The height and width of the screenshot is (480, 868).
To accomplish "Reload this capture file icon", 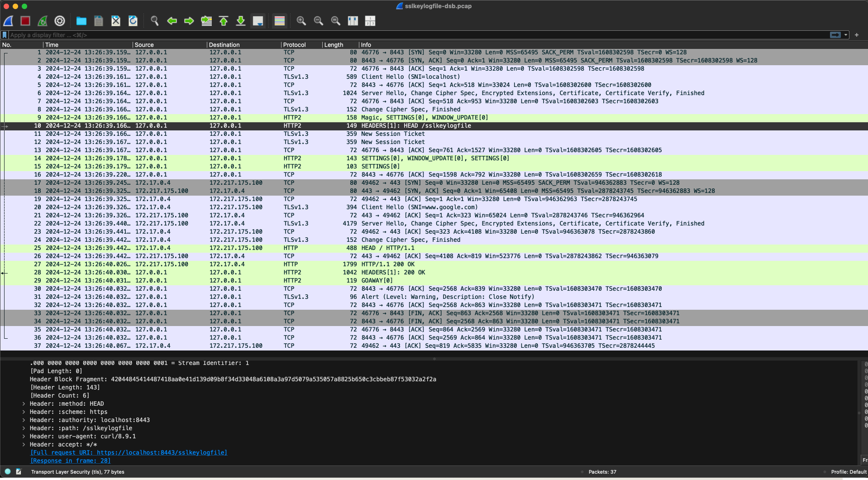I will (133, 21).
